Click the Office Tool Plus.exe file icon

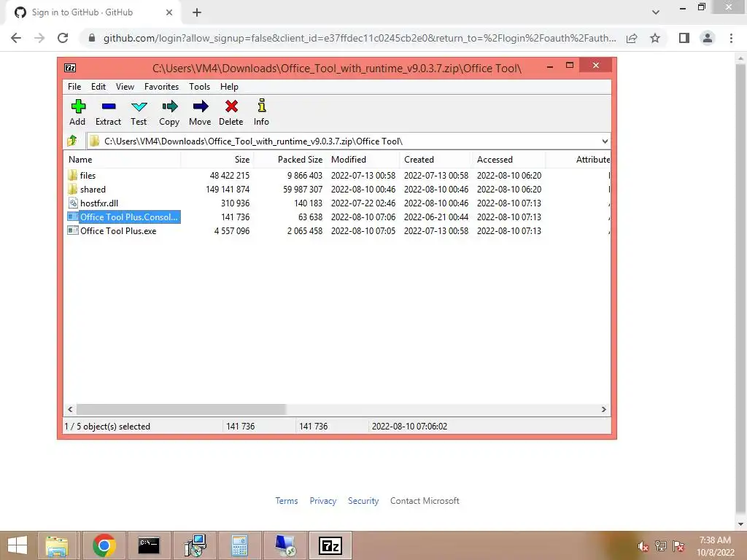[72, 230]
